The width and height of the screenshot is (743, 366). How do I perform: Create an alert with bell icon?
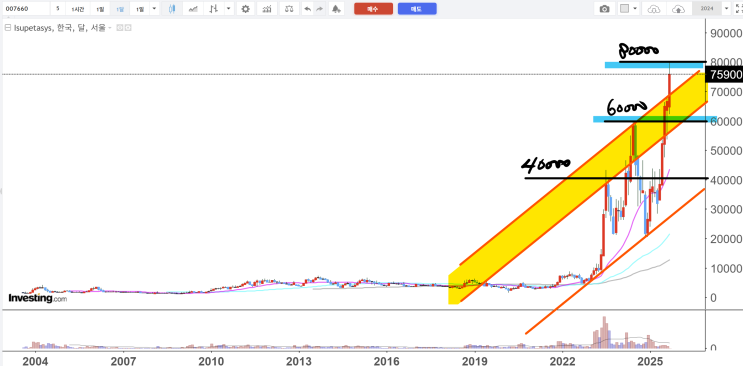336,9
